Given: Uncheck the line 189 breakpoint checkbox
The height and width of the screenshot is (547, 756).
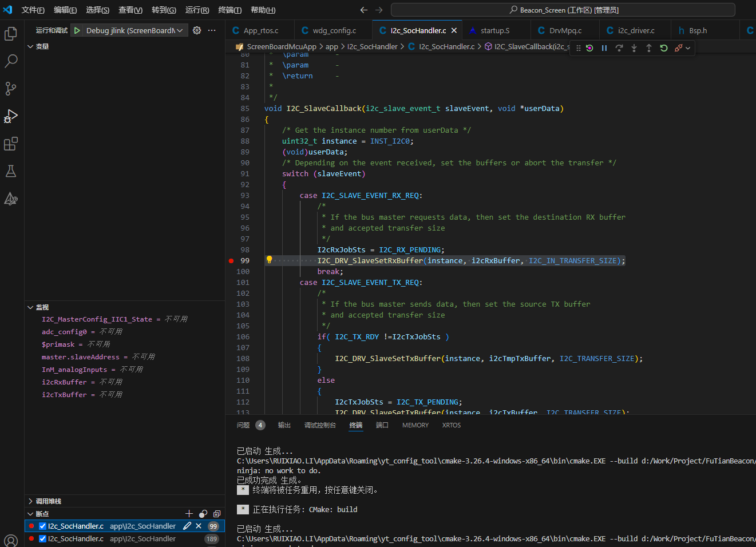Looking at the screenshot, I should click(42, 538).
